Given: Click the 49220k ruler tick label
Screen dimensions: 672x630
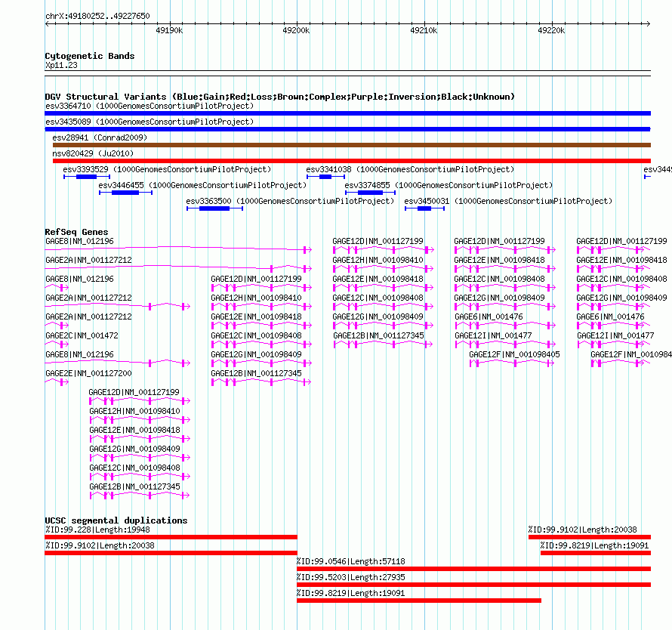Looking at the screenshot, I should [551, 30].
